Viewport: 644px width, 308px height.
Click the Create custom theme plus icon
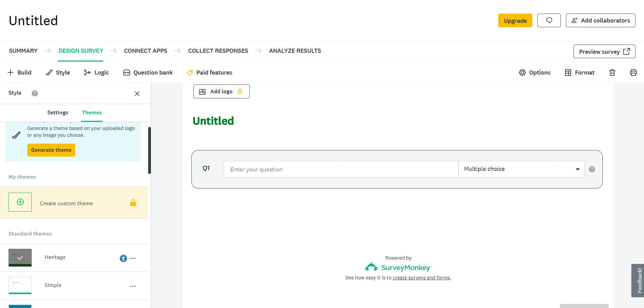(20, 202)
